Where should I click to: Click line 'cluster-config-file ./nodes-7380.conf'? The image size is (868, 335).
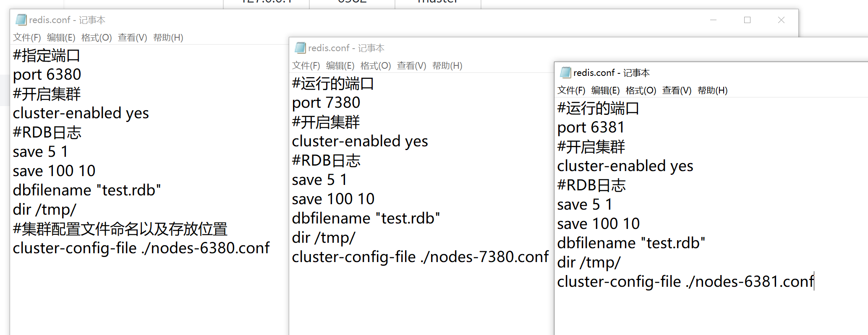[421, 257]
